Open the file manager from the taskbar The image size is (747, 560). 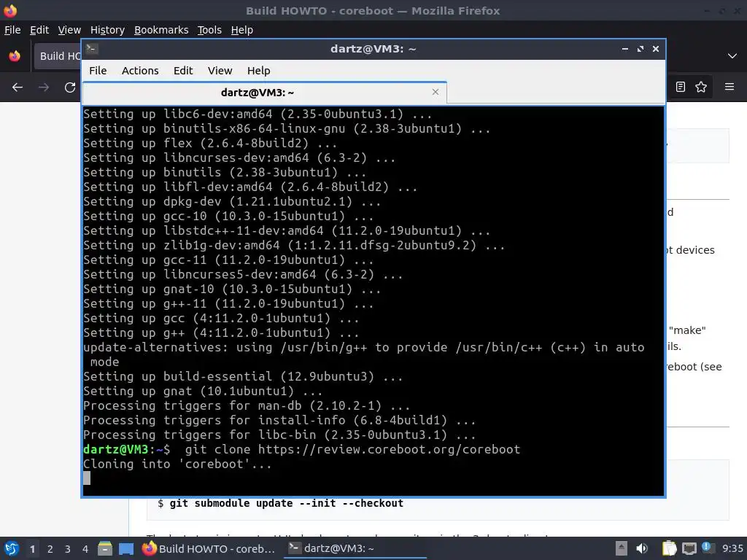pyautogui.click(x=105, y=548)
